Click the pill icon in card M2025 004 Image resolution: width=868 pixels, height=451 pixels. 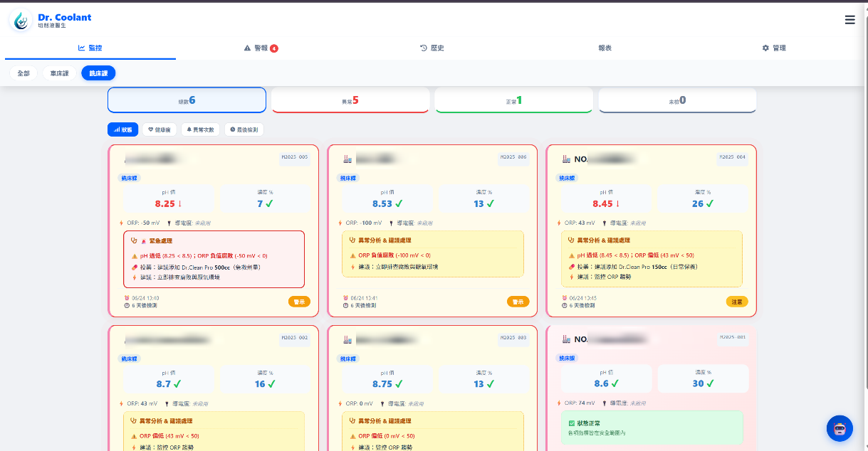point(572,266)
